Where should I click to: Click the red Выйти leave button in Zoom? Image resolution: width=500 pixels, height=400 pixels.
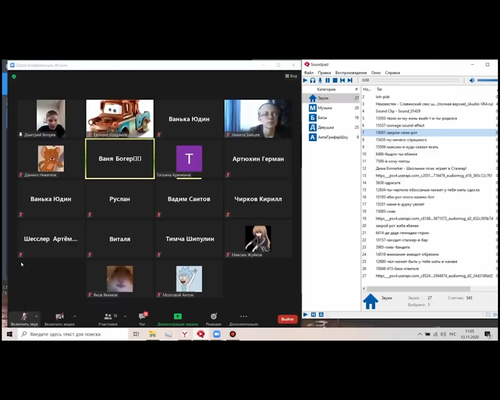[287, 319]
